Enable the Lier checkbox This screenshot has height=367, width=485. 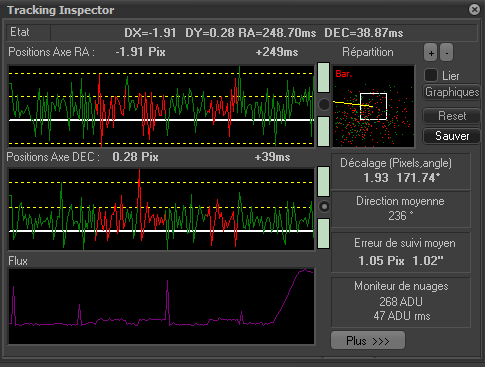(431, 75)
